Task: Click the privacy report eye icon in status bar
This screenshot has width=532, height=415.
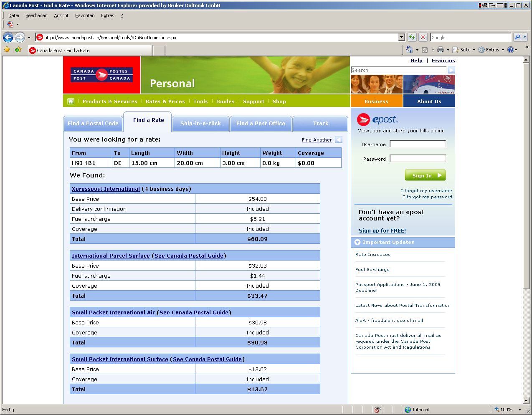Action: [x=377, y=410]
